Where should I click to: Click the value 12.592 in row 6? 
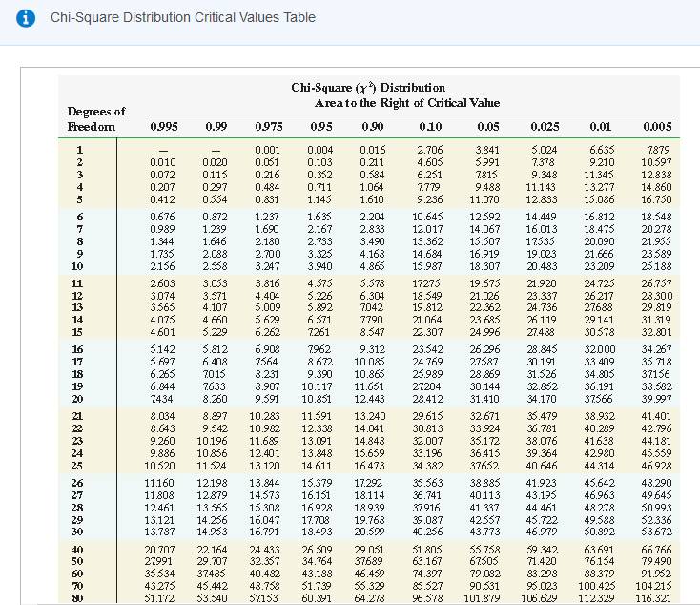click(484, 217)
